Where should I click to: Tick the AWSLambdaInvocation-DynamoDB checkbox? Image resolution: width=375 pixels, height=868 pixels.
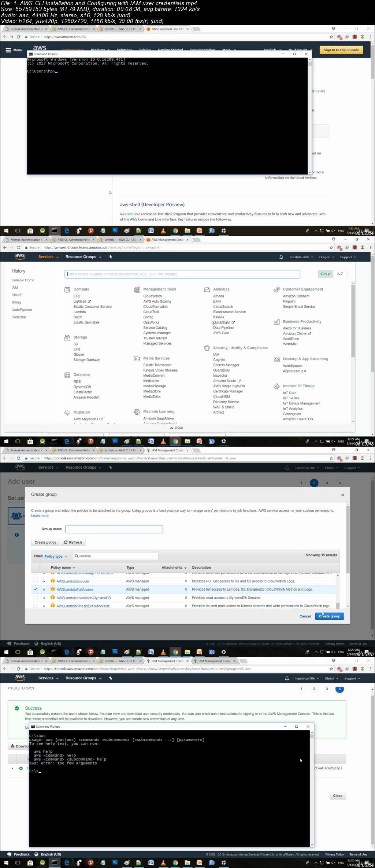(36, 598)
